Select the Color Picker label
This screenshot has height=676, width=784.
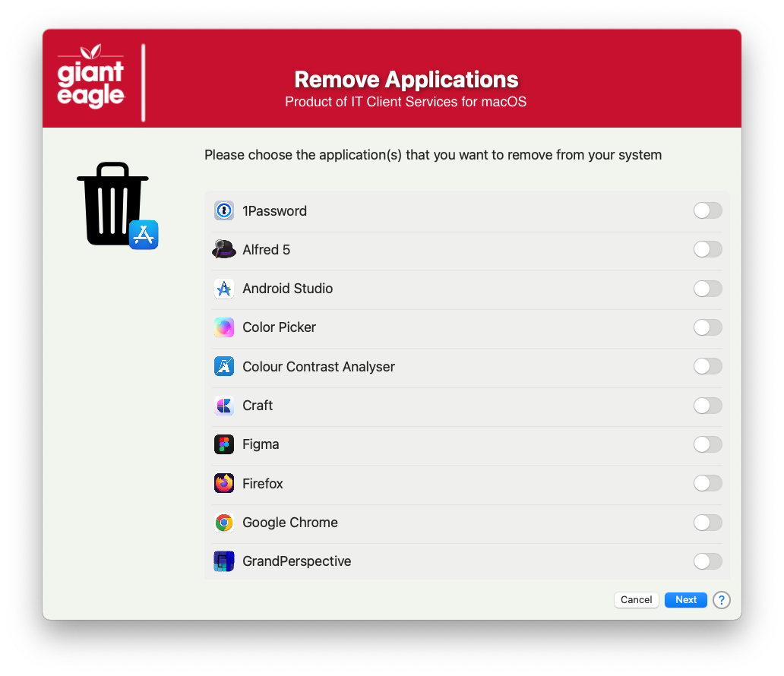(x=279, y=327)
